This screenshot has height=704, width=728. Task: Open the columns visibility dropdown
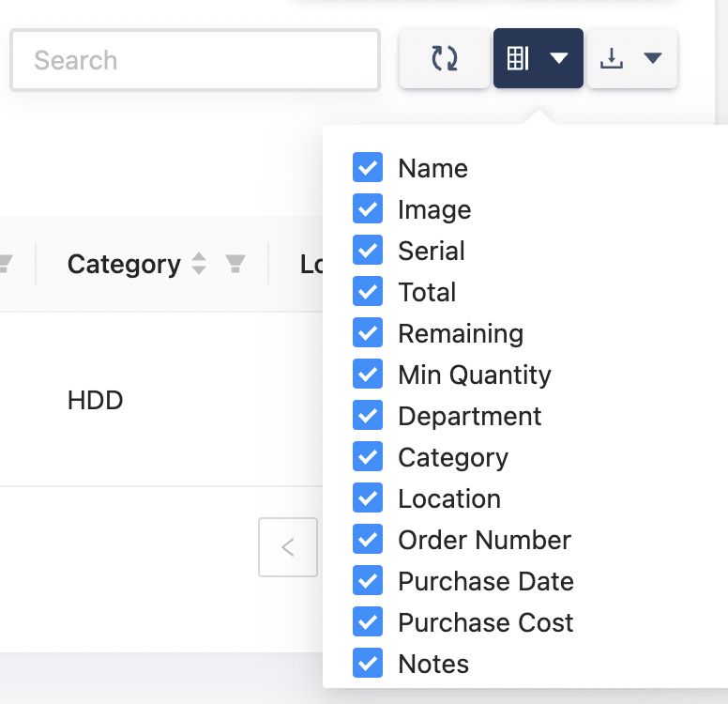click(538, 58)
